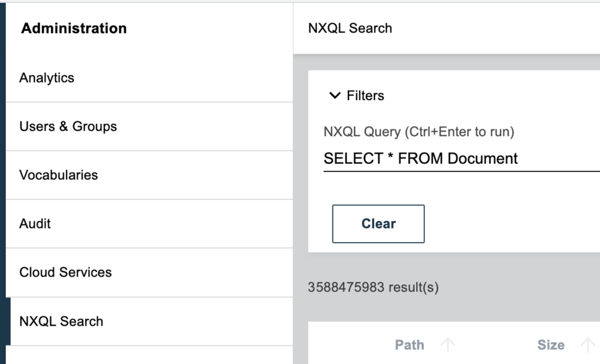Click the Size column header
This screenshot has height=364, width=600.
(550, 345)
